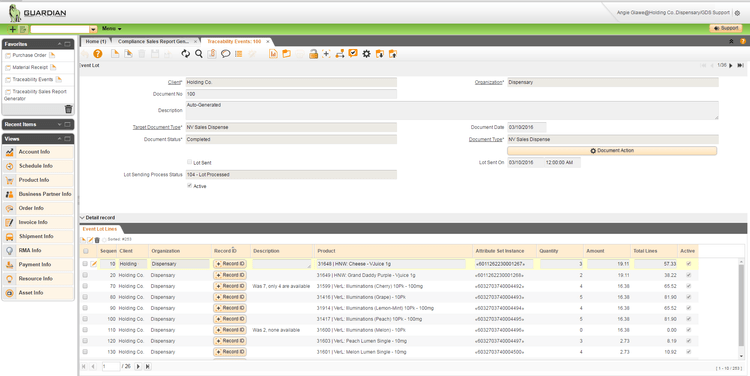This screenshot has width=750, height=376.
Task: Close the Traceability Events: 100 tab
Action: click(x=268, y=42)
